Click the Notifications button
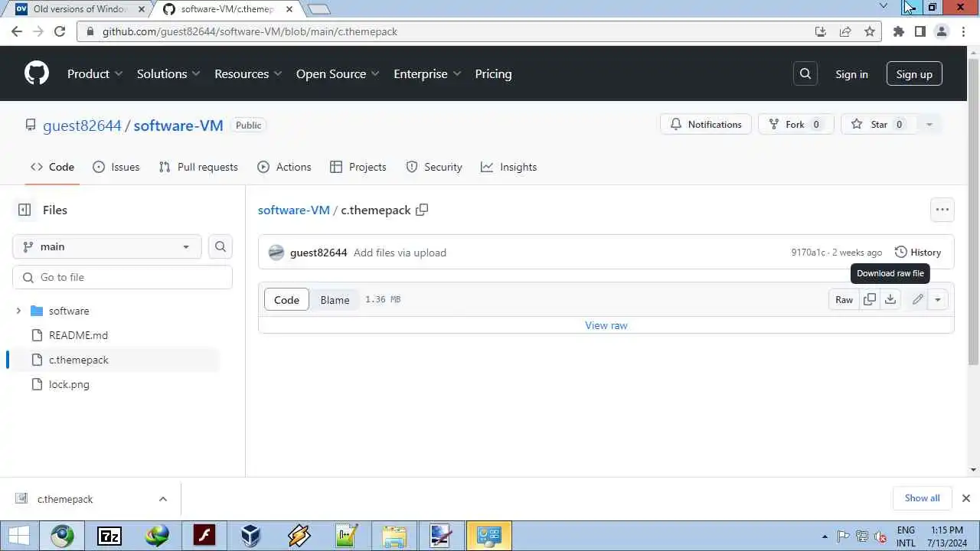 click(x=706, y=125)
